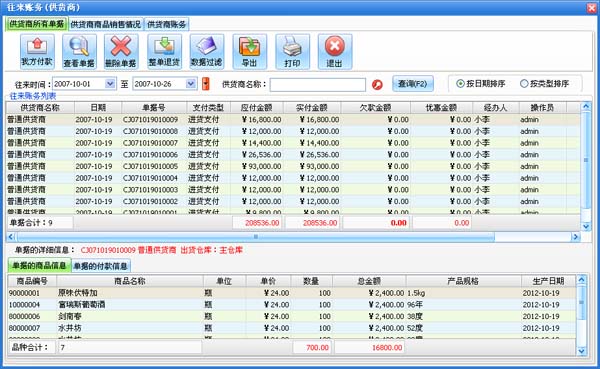600x369 pixels.
Task: Switch to 供货商账务 tab
Action: coord(166,24)
